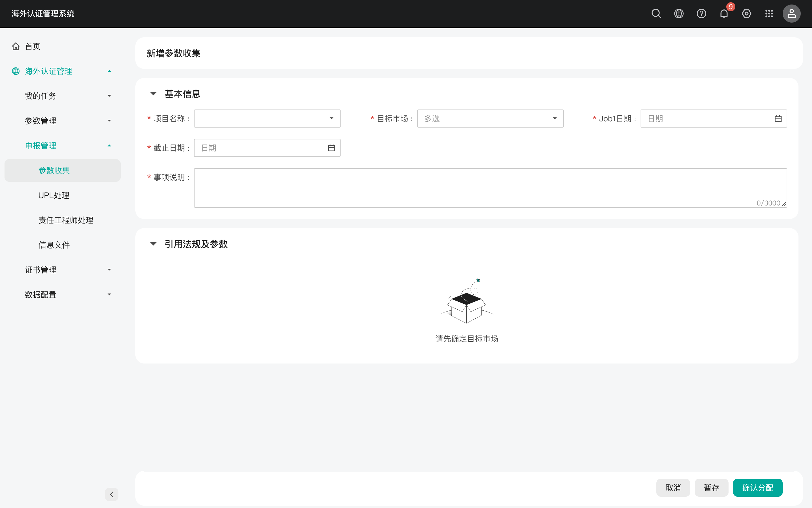Image resolution: width=812 pixels, height=508 pixels.
Task: Open notifications bell with badge 9
Action: click(724, 14)
